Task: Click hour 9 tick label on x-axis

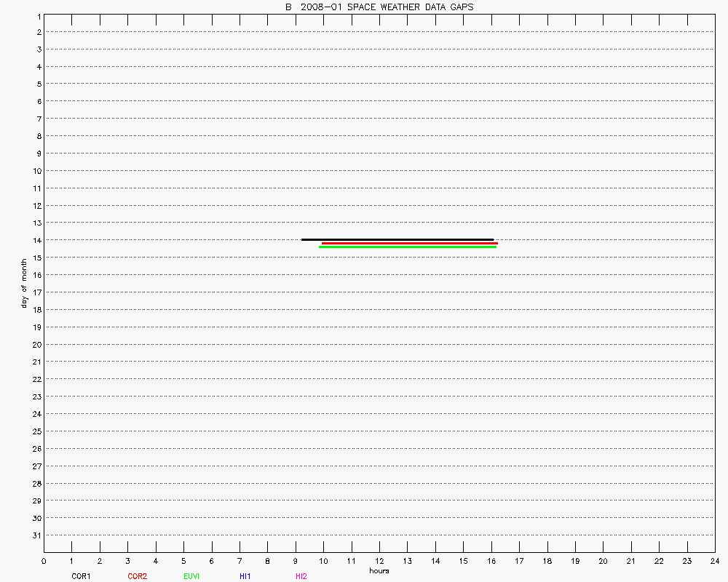Action: coord(296,561)
